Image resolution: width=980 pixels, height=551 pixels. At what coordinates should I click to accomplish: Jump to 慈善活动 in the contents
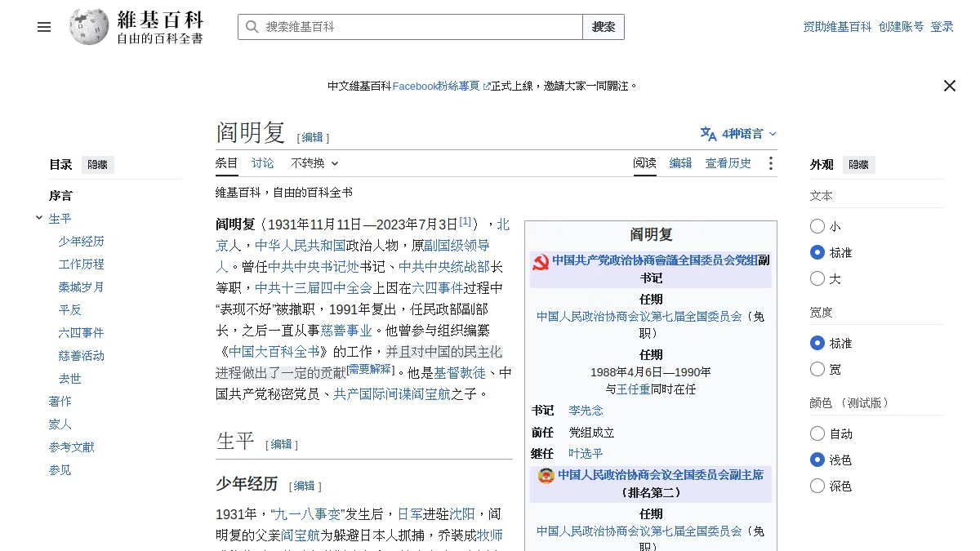pyautogui.click(x=82, y=356)
